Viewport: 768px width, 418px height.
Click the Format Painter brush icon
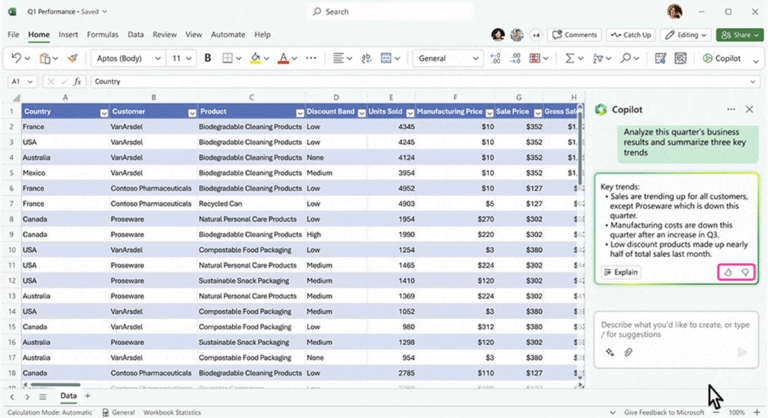point(72,58)
